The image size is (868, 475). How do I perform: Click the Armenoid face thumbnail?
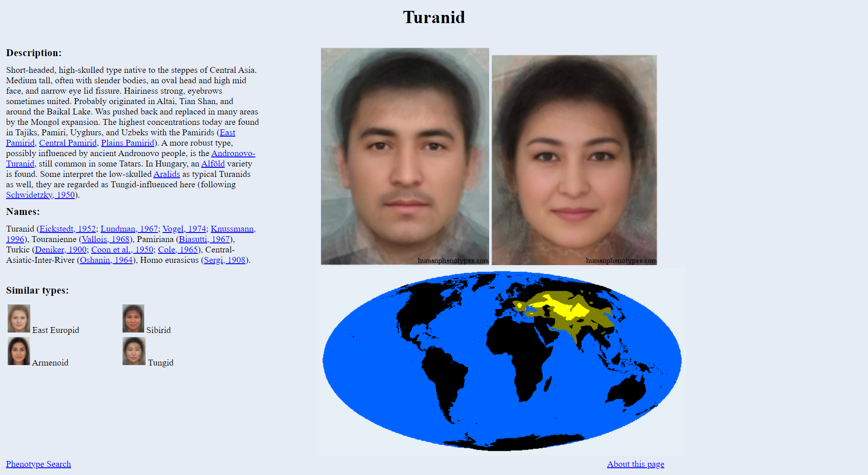(19, 351)
